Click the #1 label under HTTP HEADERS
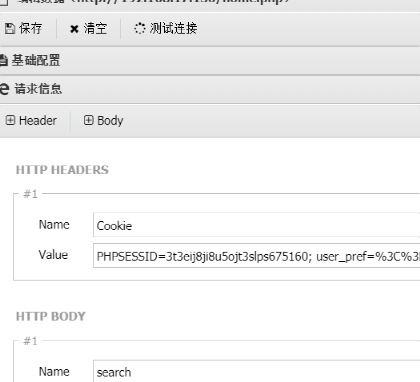The height and width of the screenshot is (382, 420). 30,194
